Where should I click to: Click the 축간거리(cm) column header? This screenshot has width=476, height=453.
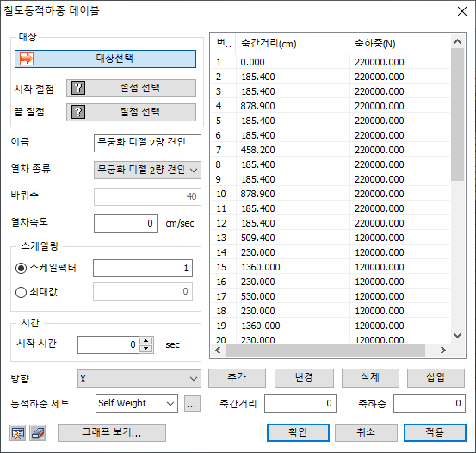(x=293, y=44)
